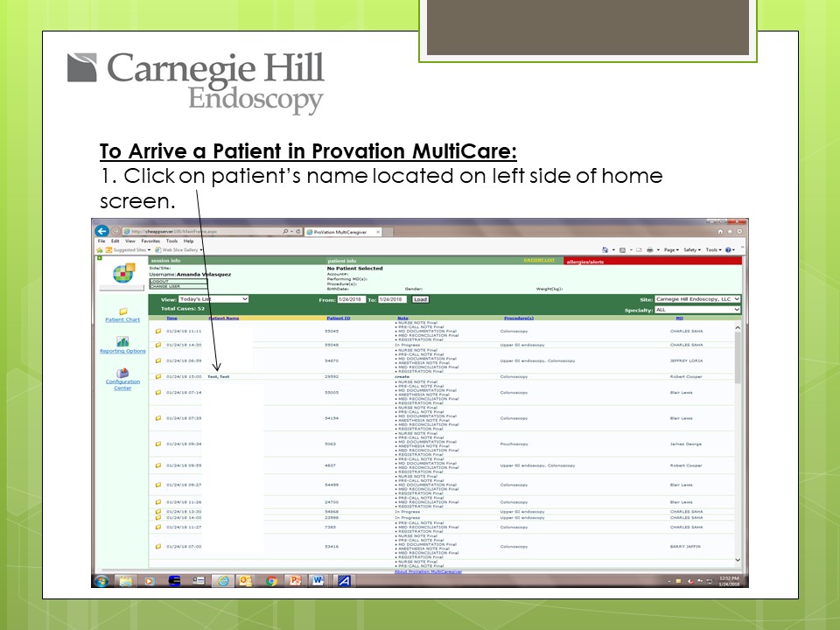The width and height of the screenshot is (840, 630).
Task: Click the Windows Start button
Action: (101, 581)
